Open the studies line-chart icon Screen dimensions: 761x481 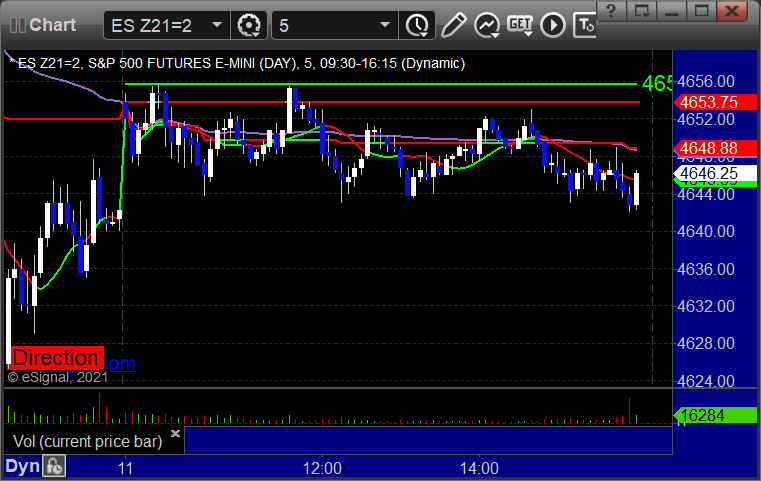tap(487, 25)
